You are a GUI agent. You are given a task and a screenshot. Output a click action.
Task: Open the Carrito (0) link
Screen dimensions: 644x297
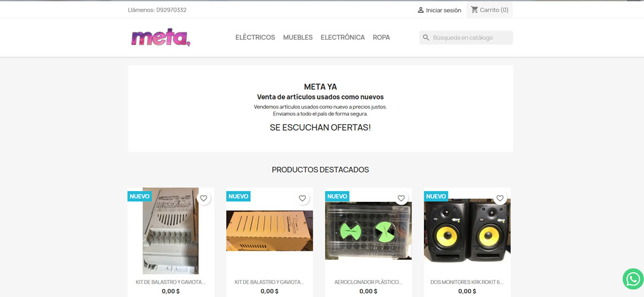pyautogui.click(x=494, y=10)
